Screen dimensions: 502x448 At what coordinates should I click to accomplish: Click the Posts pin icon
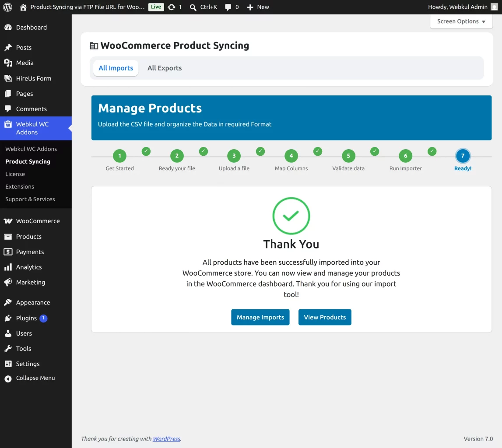click(x=8, y=48)
